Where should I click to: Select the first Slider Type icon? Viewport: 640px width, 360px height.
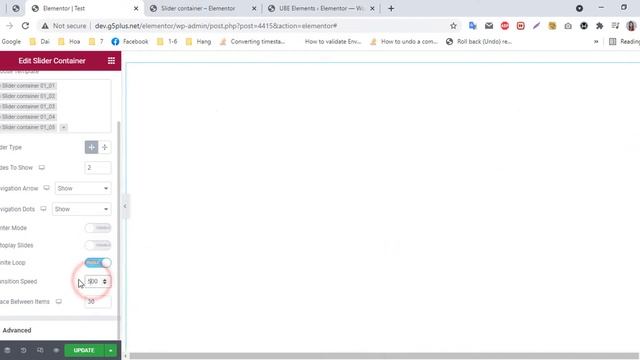(91, 147)
